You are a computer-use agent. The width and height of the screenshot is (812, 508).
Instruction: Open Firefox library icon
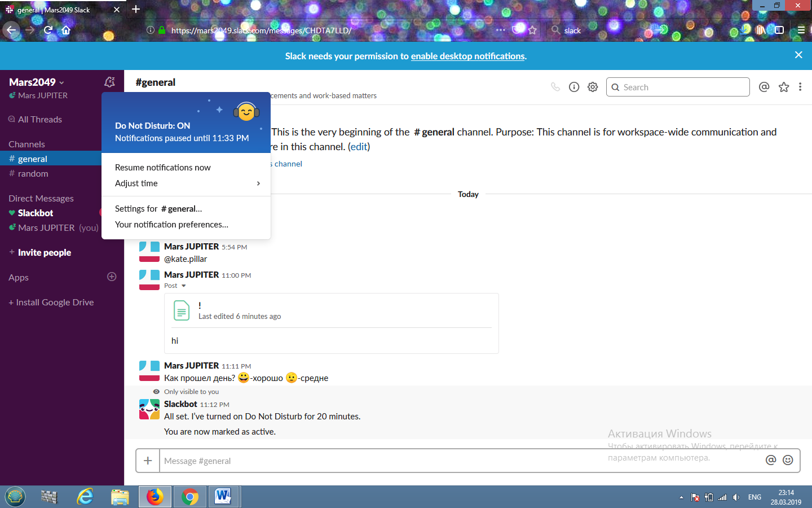(x=761, y=30)
